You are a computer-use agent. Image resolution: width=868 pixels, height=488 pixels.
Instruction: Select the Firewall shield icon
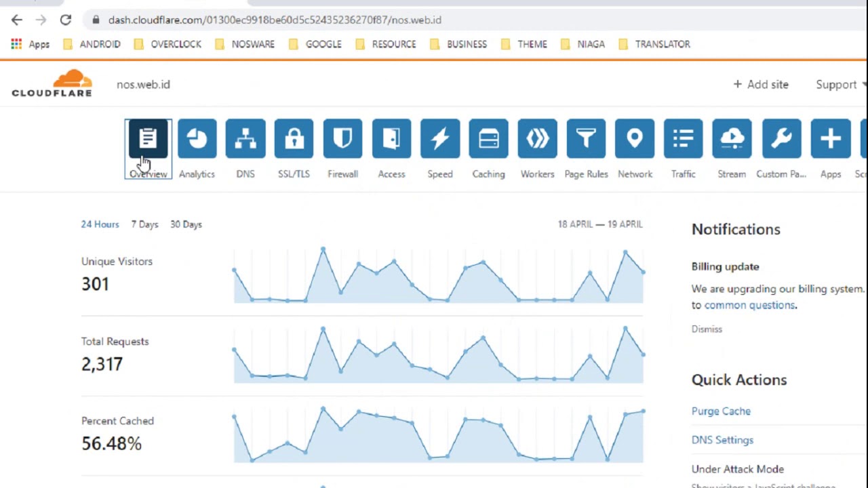342,139
